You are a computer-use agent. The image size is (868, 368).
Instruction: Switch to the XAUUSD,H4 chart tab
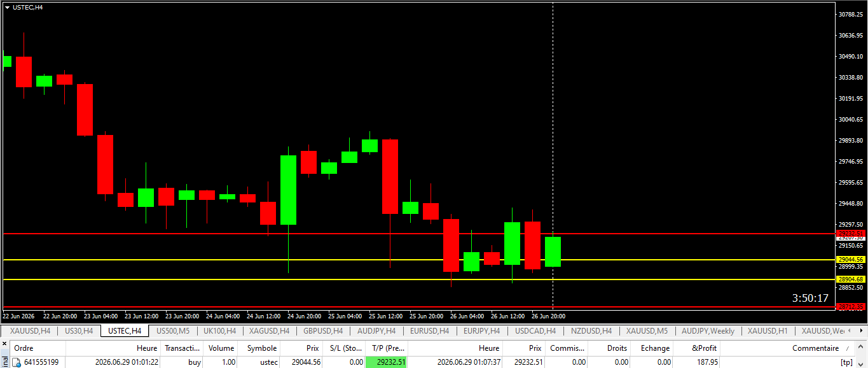[x=30, y=331]
